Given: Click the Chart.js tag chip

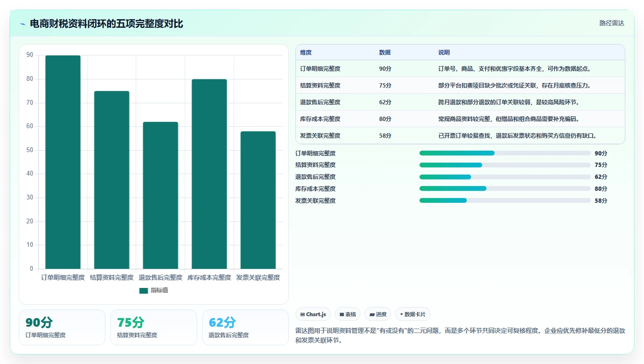Looking at the screenshot, I should [x=313, y=314].
